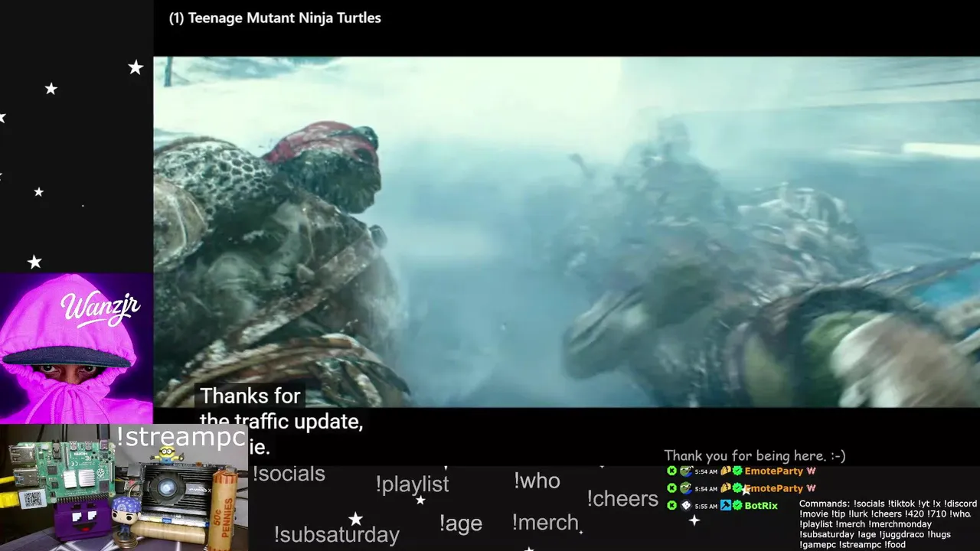Click !food in BotRix's commands list
Screen dimensions: 980x551
coord(895,545)
